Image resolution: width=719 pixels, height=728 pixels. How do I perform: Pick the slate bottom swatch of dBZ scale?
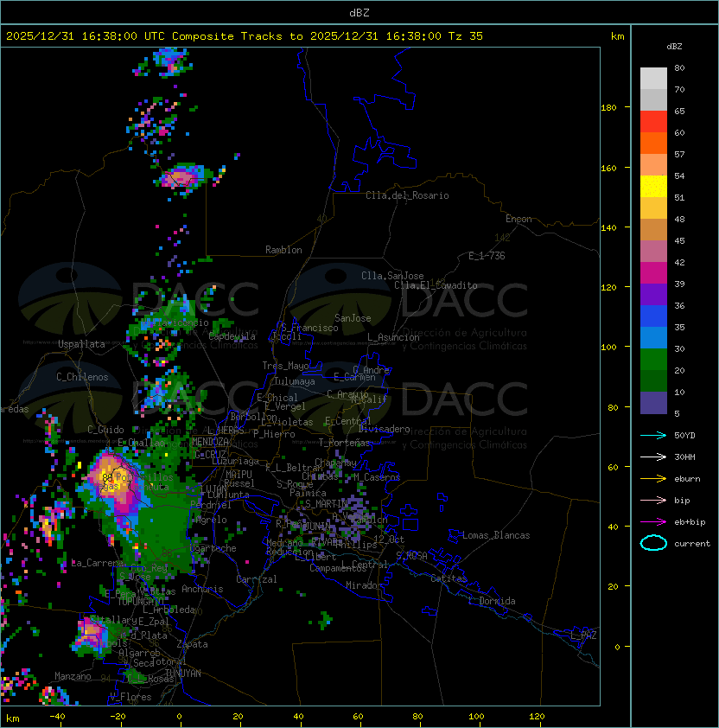pos(653,403)
